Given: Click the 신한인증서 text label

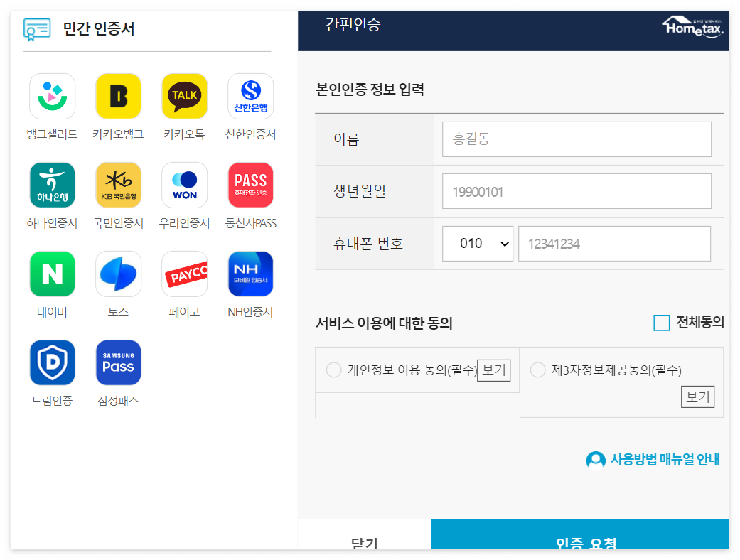Looking at the screenshot, I should (251, 134).
